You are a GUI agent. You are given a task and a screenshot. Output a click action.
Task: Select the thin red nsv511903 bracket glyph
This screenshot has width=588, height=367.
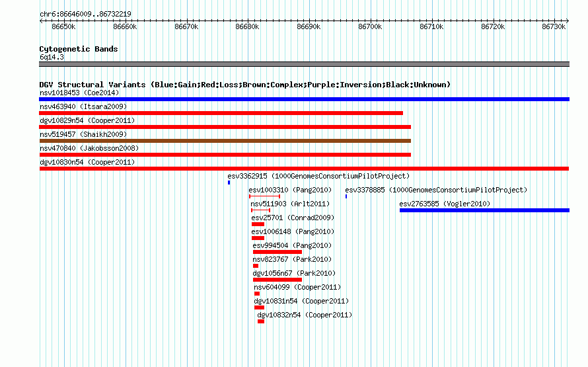[x=260, y=210]
